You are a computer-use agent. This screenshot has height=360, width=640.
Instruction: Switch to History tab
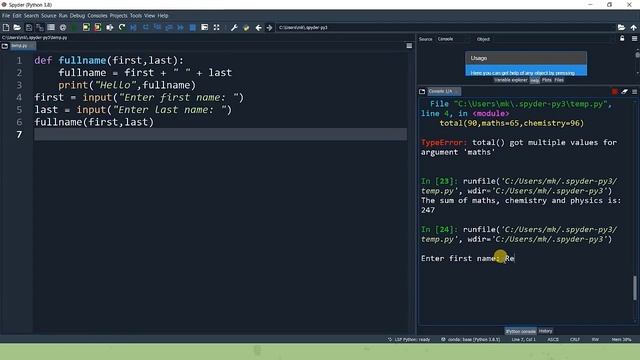pos(545,331)
